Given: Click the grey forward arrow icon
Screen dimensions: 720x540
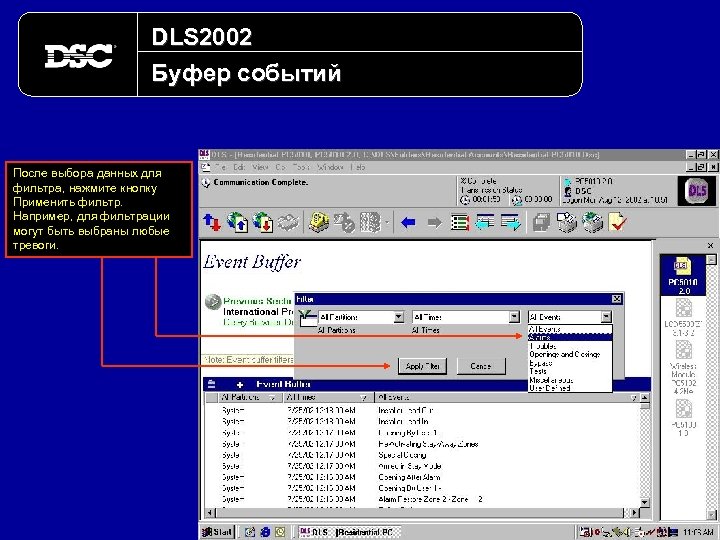Looking at the screenshot, I should pyautogui.click(x=434, y=223).
